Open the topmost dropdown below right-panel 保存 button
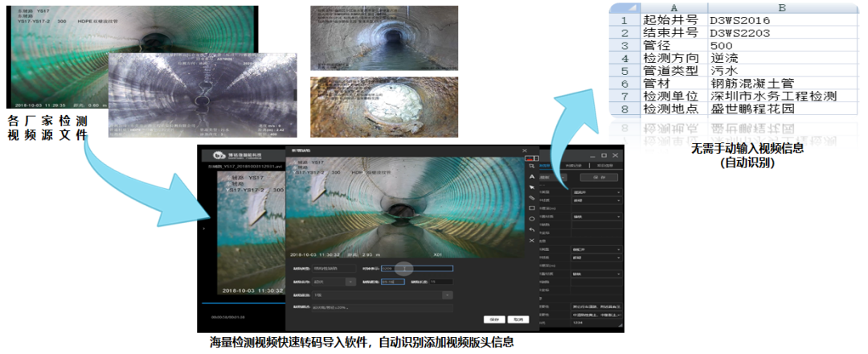 tap(596, 192)
